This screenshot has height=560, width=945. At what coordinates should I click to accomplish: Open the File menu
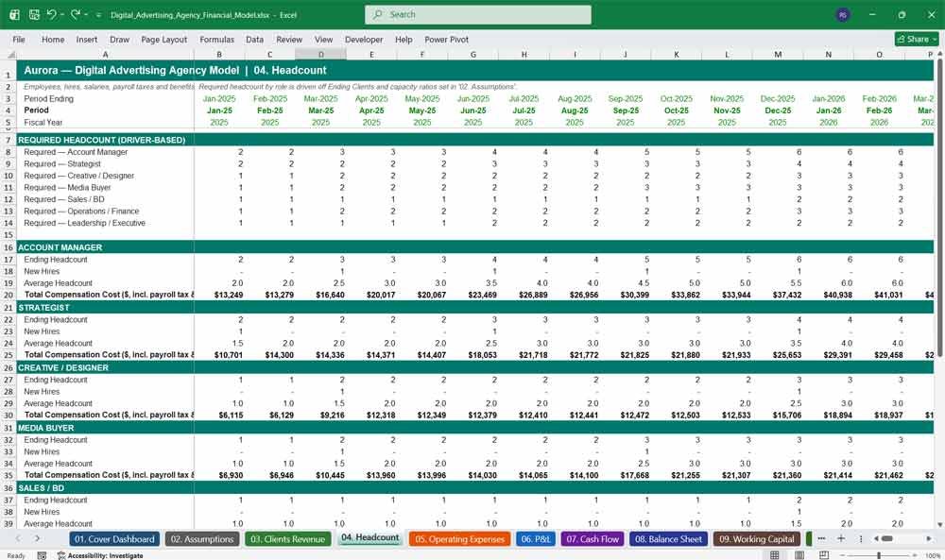tap(19, 39)
